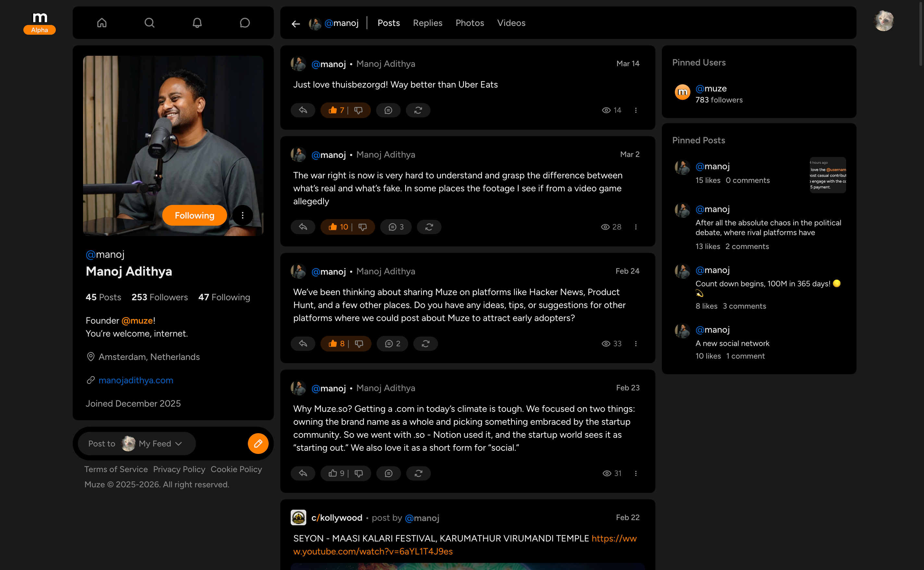Open comments on the Feb 24 Muze post

392,343
